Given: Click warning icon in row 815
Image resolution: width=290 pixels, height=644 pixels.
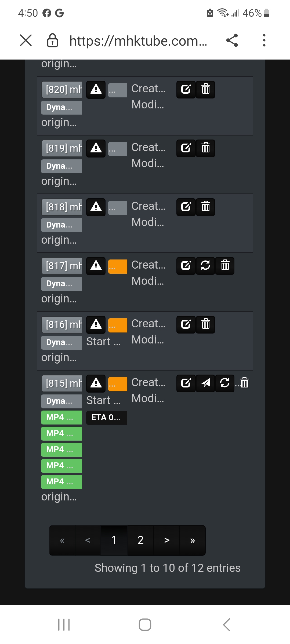Looking at the screenshot, I should pos(96,383).
